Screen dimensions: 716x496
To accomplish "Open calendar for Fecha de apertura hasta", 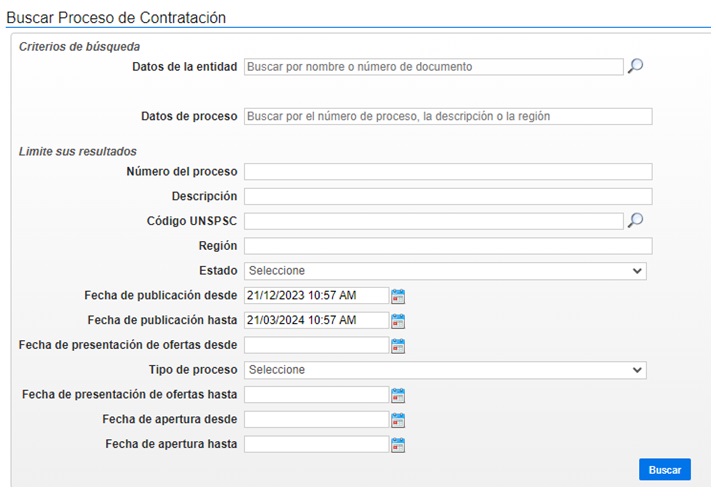I will tap(398, 444).
